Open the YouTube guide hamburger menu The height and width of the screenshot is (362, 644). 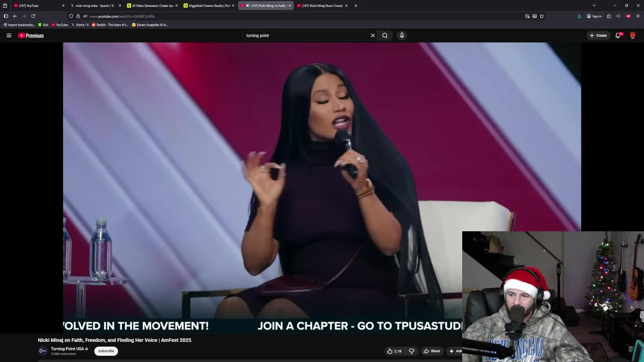[x=9, y=36]
